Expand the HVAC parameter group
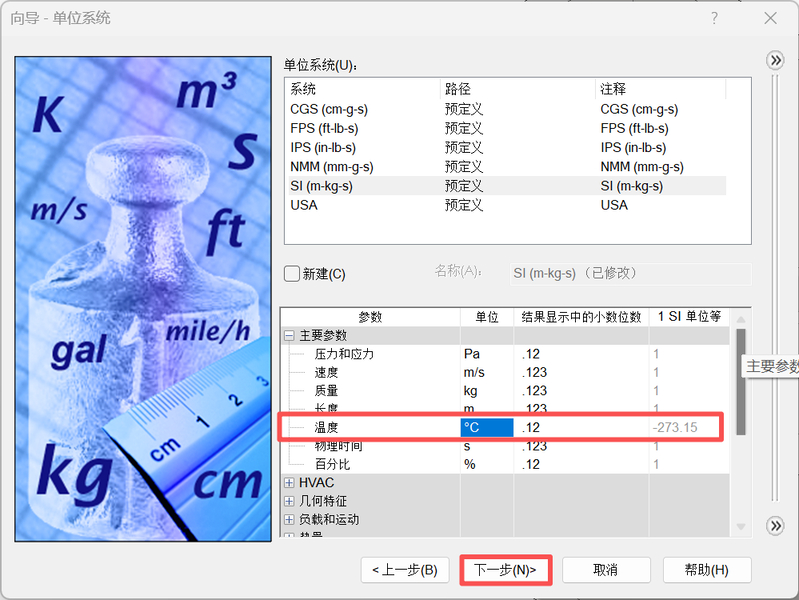Viewport: 799px width, 600px height. pos(289,483)
